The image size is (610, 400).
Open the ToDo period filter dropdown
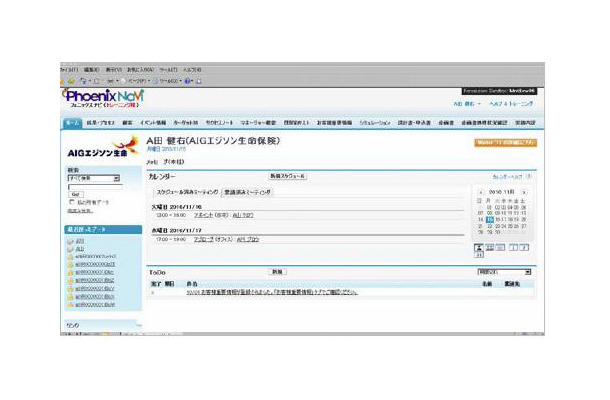coord(505,272)
